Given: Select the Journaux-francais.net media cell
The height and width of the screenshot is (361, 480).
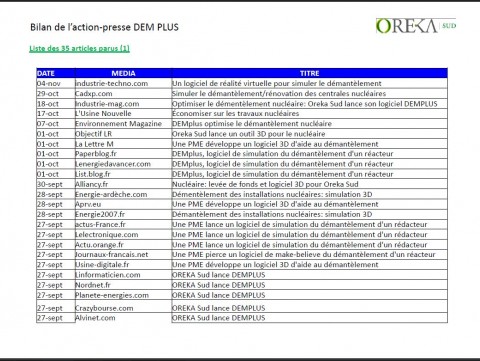Looking at the screenshot, I should [x=123, y=255].
